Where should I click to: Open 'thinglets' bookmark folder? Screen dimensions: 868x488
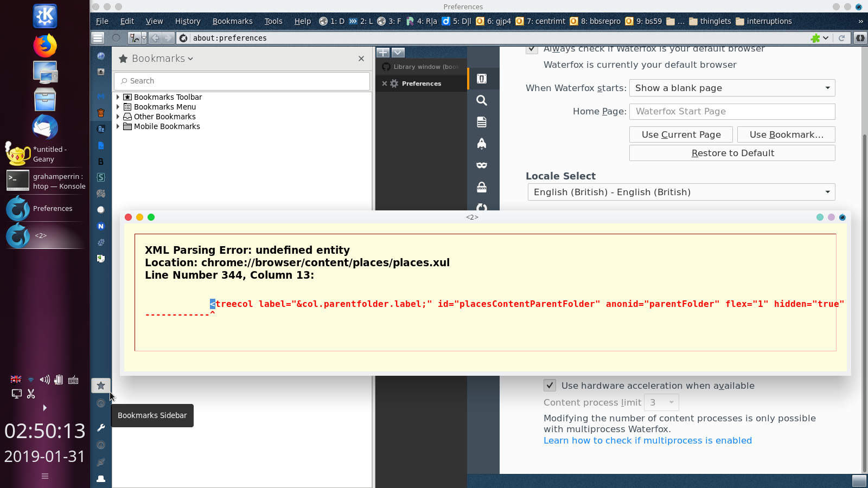[710, 21]
